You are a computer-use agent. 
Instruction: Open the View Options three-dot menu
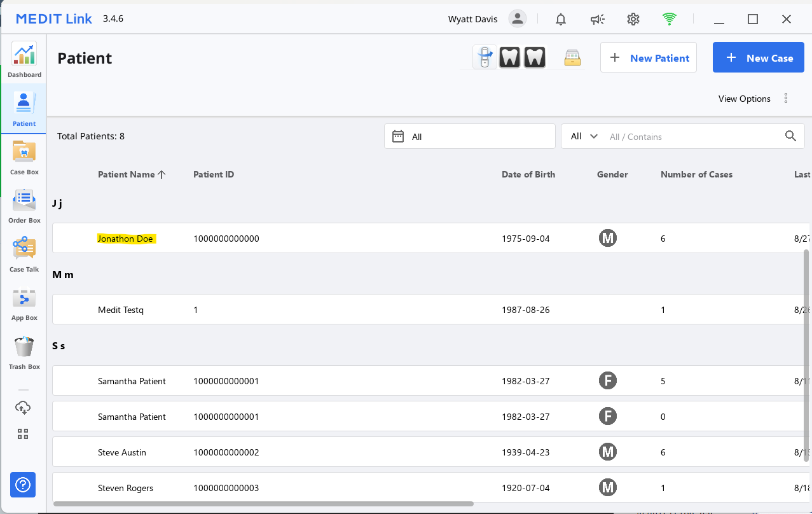[786, 99]
